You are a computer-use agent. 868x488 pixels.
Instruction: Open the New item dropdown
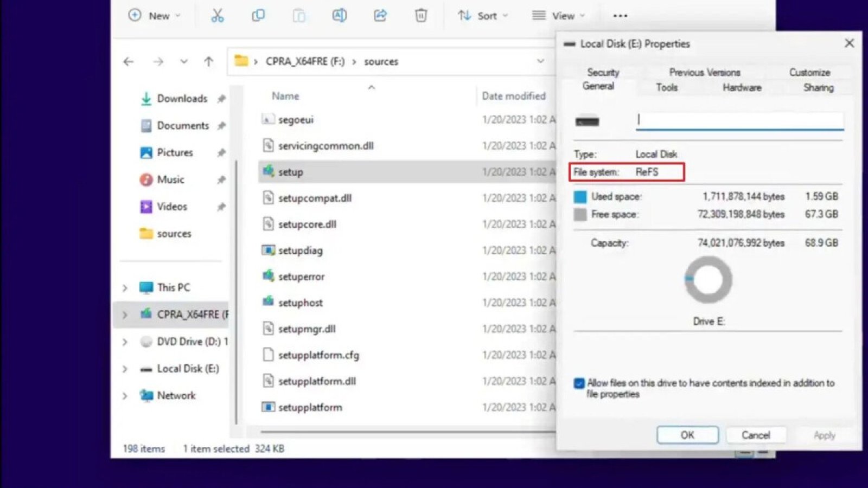click(x=154, y=16)
